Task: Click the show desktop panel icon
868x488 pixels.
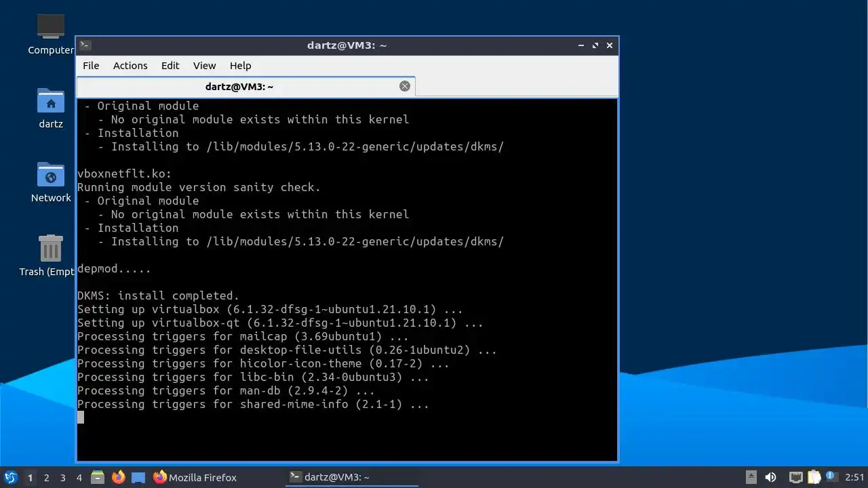Action: pos(138,477)
